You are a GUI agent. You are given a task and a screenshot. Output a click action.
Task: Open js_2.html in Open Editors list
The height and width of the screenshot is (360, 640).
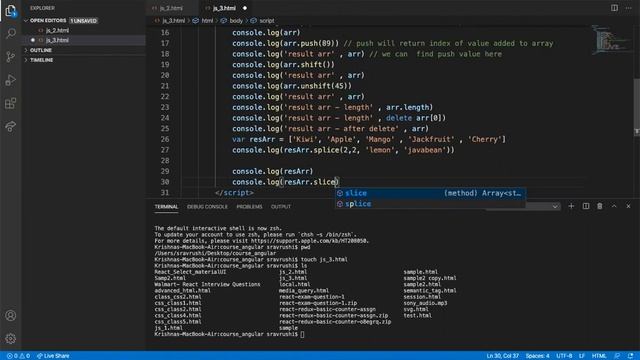tap(57, 30)
